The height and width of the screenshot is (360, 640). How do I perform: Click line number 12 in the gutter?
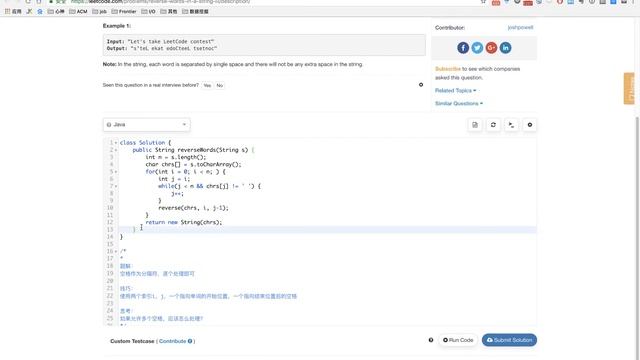(110, 222)
